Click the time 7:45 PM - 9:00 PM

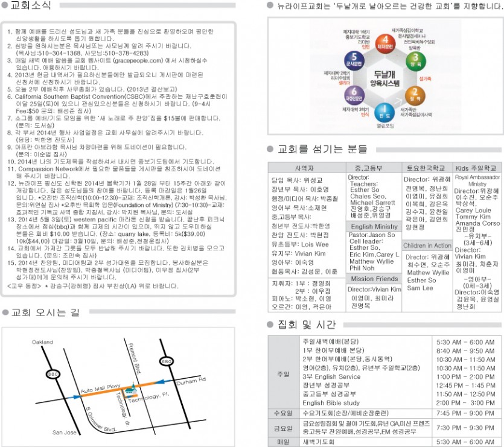point(465,413)
